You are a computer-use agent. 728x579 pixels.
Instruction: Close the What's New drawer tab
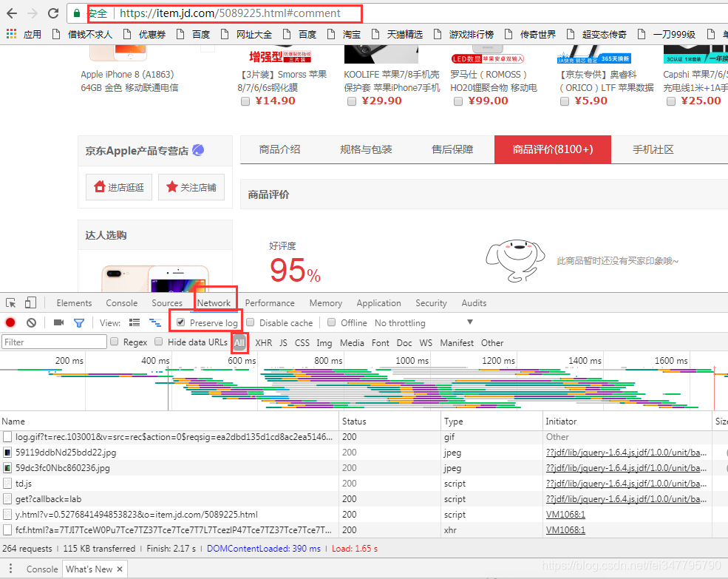pos(120,569)
